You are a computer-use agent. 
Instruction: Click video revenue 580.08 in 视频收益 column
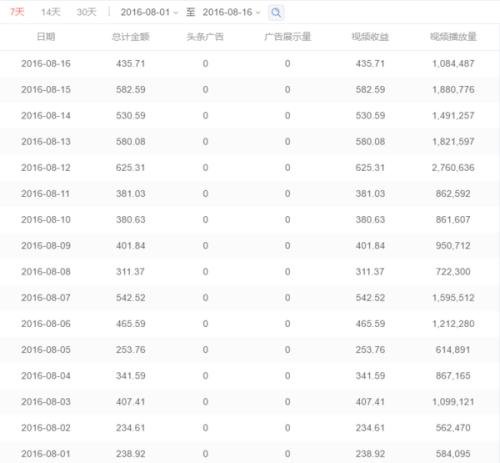click(x=370, y=142)
